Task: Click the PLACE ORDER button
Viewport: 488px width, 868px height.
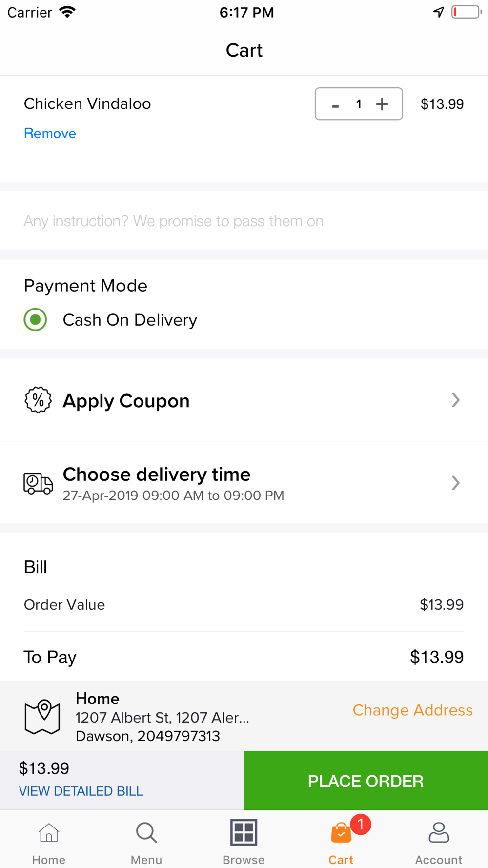Action: click(x=366, y=781)
